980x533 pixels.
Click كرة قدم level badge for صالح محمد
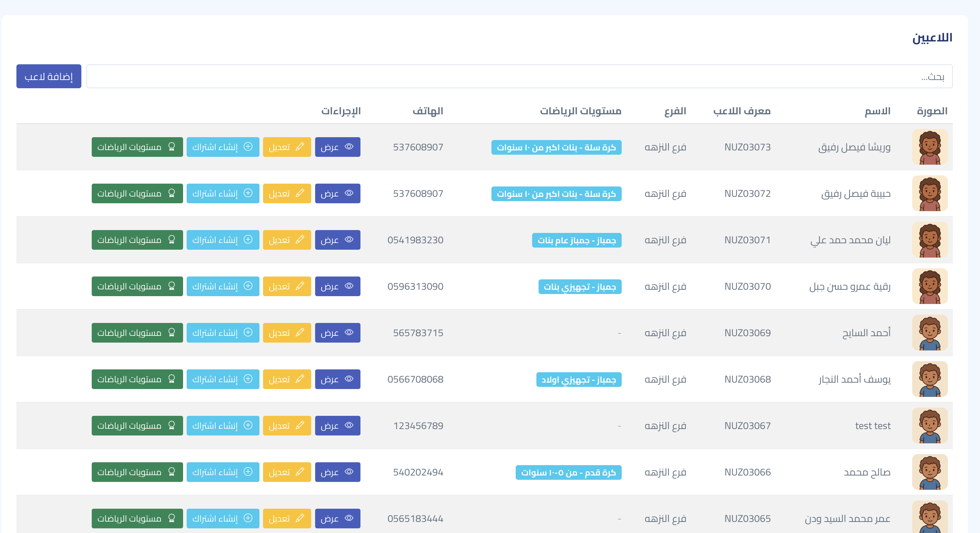click(x=568, y=472)
